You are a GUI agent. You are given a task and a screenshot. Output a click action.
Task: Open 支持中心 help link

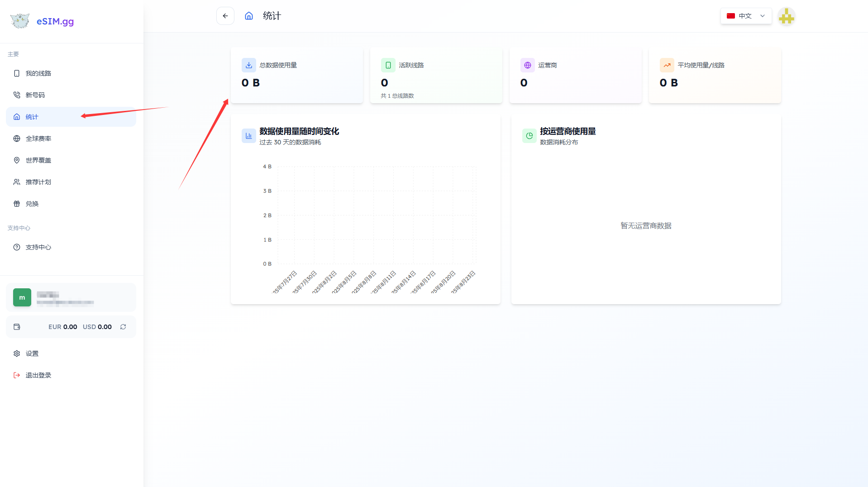click(38, 247)
